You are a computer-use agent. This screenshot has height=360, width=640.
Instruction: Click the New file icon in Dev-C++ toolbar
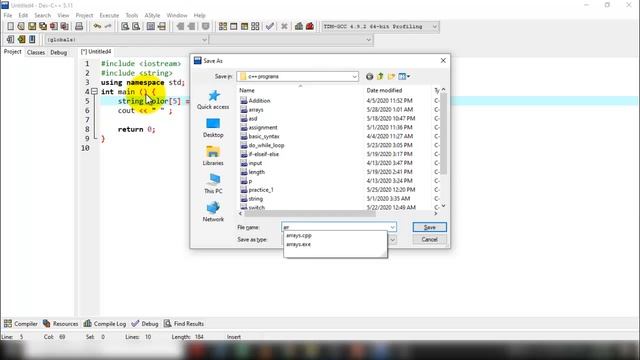[x=10, y=27]
